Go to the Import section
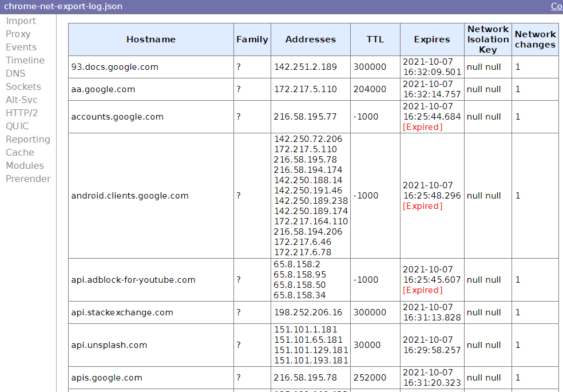The image size is (563, 392). [21, 21]
